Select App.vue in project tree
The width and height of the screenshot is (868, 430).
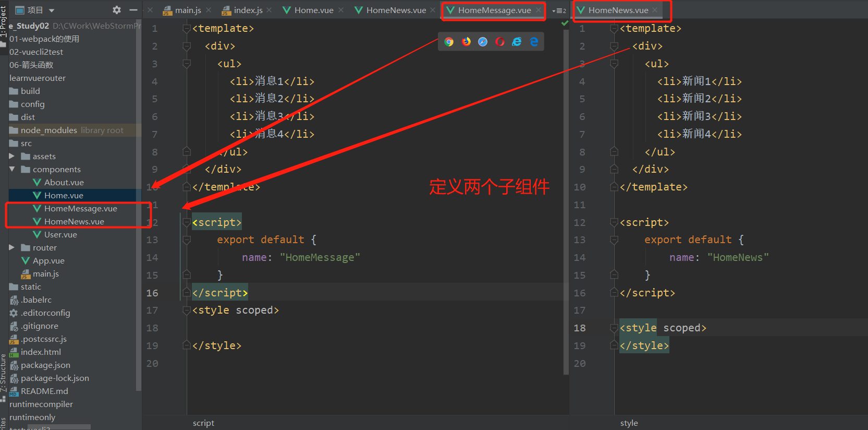pyautogui.click(x=48, y=260)
